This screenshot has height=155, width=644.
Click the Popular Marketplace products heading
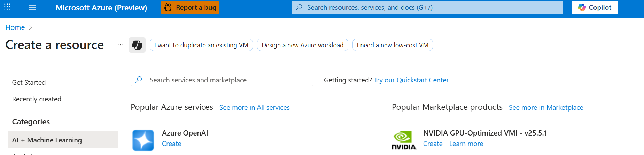point(447,107)
